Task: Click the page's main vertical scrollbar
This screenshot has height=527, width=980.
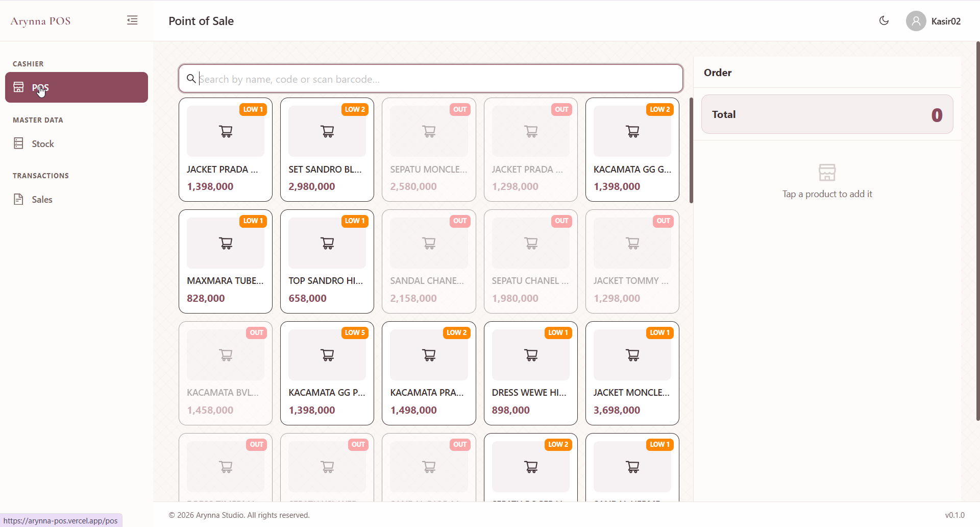Action: click(977, 231)
